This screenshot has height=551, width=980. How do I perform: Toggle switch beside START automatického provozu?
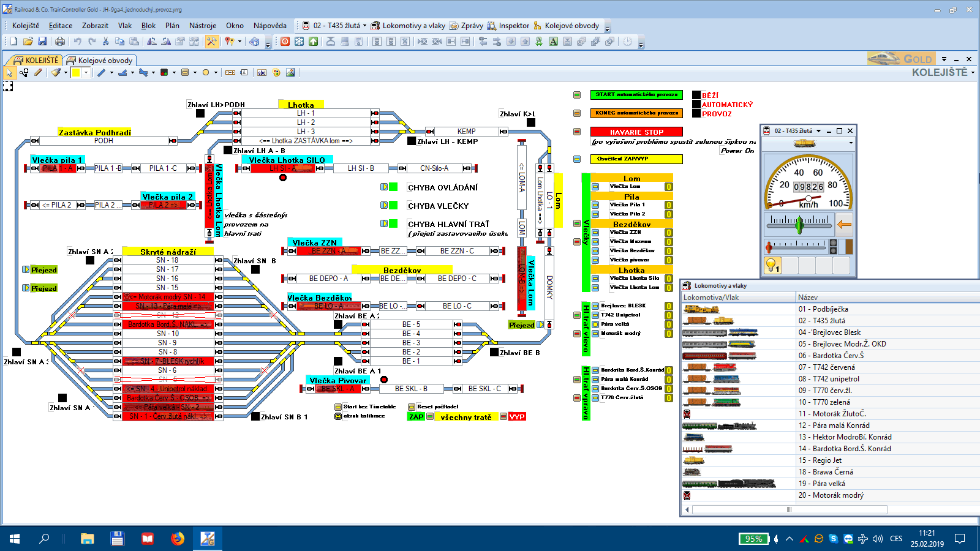(x=577, y=95)
